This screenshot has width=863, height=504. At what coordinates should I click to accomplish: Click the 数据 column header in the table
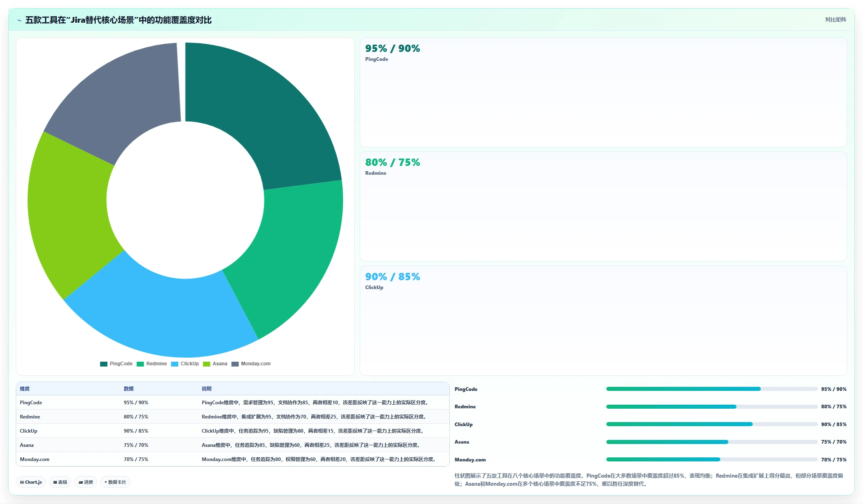(x=129, y=388)
